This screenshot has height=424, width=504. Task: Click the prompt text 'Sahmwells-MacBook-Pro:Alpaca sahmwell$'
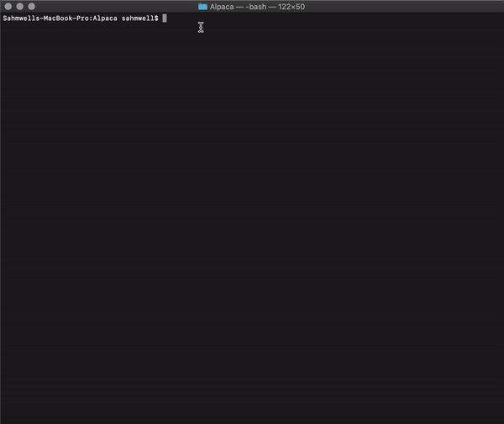[x=81, y=18]
